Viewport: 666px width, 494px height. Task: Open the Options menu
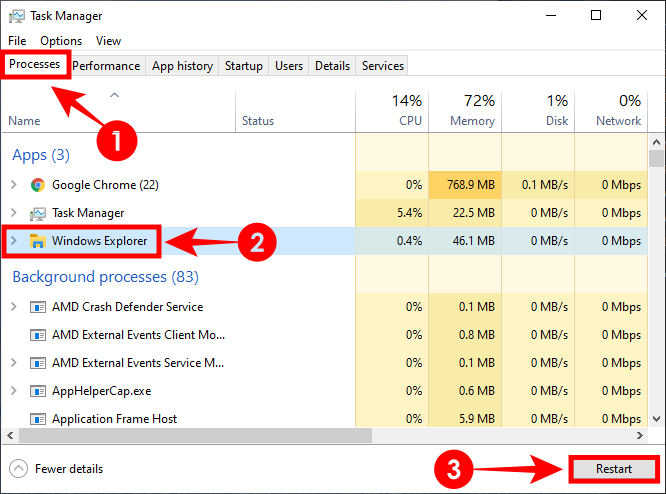tap(61, 41)
